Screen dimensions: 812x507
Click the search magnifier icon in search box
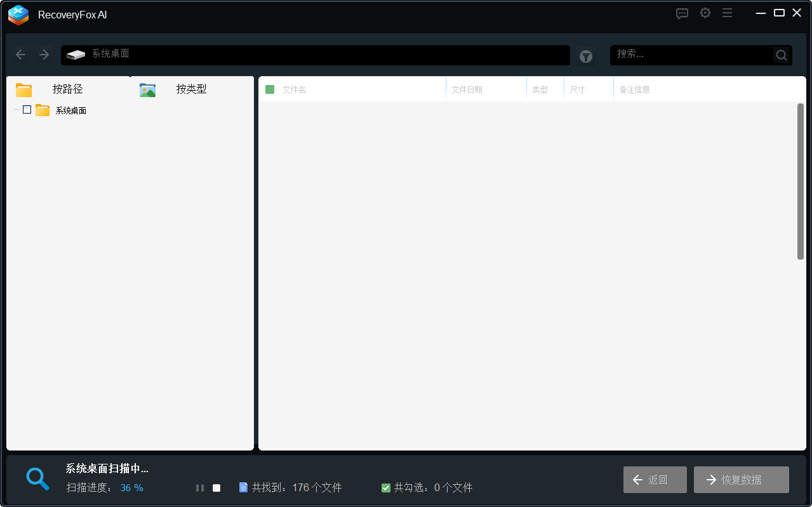pyautogui.click(x=781, y=55)
